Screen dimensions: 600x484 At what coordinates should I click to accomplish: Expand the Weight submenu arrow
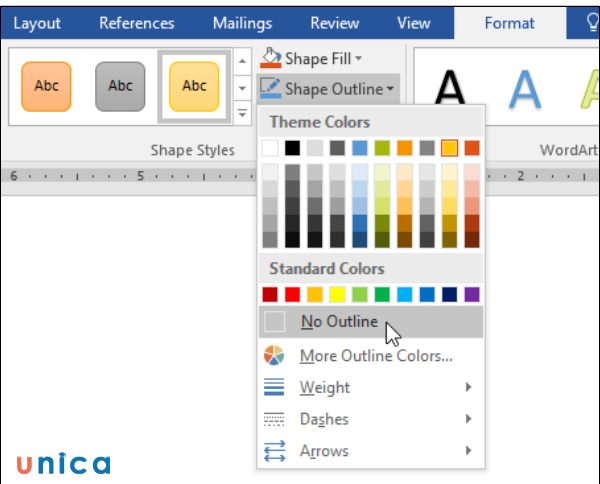point(468,387)
